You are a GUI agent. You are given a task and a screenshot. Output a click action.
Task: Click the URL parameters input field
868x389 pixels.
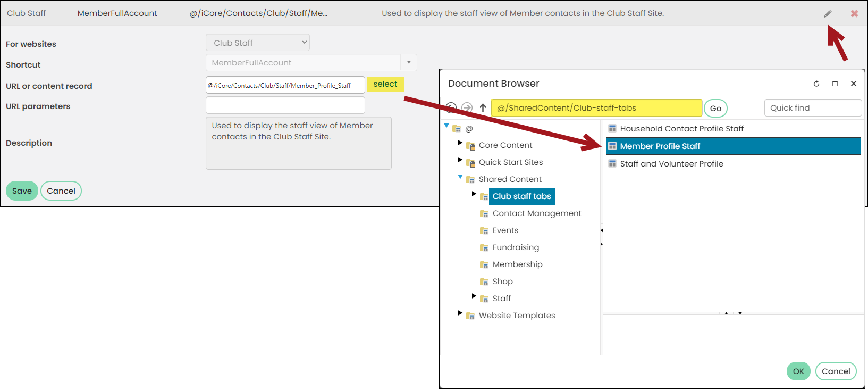285,105
